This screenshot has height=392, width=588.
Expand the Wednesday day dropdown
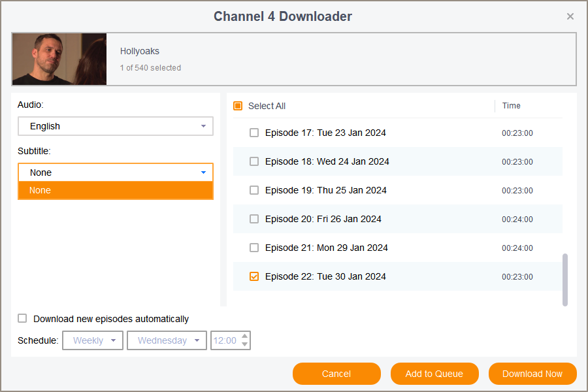pos(167,340)
